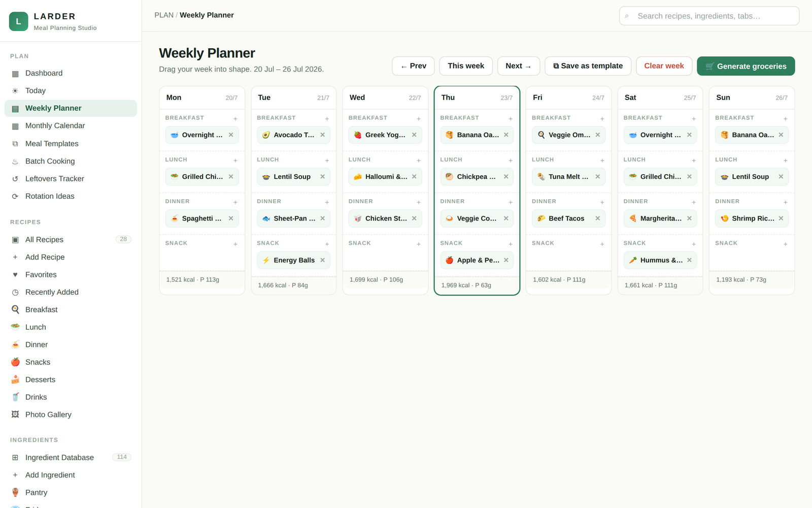Save this week as a template
This screenshot has width=812, height=508.
pos(588,66)
